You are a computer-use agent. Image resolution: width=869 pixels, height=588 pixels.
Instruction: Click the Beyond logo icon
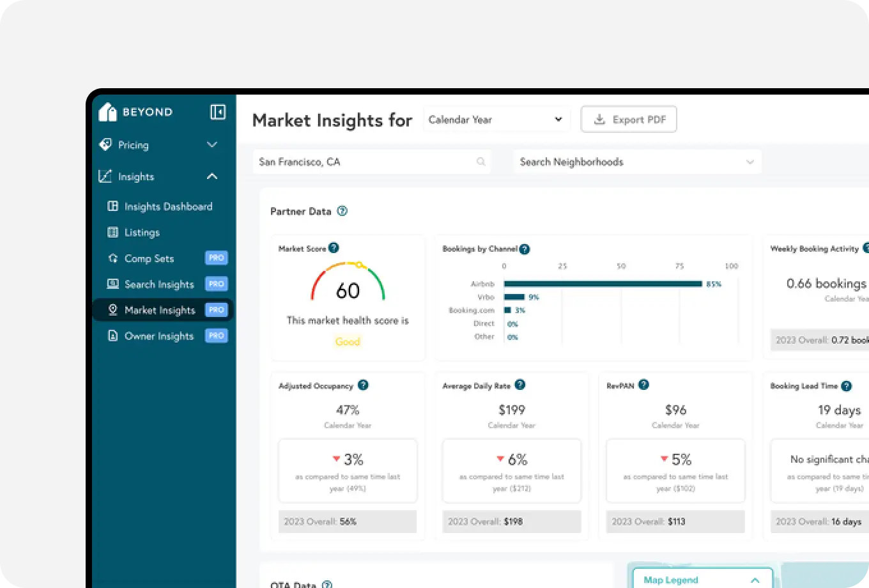107,112
